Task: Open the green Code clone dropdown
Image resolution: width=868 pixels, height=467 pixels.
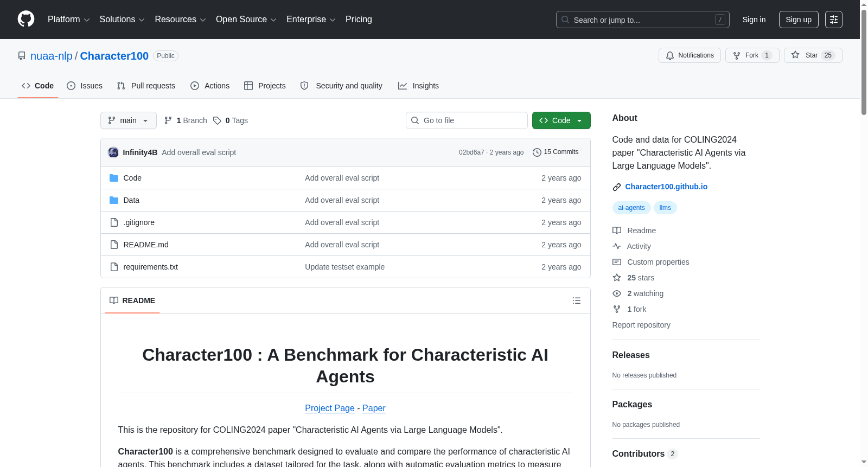Action: (x=561, y=120)
